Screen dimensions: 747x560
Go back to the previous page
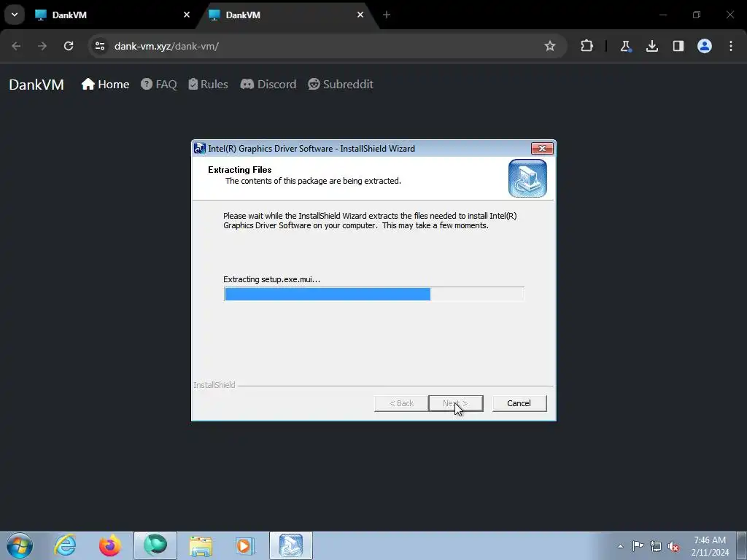click(x=16, y=46)
